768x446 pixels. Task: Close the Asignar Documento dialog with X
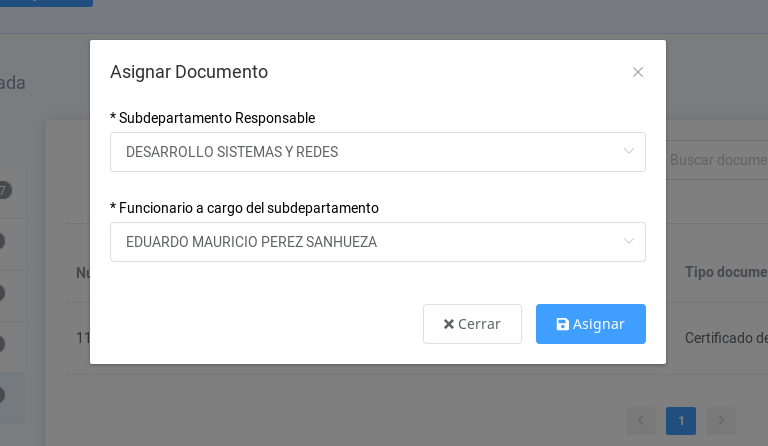pyautogui.click(x=638, y=72)
